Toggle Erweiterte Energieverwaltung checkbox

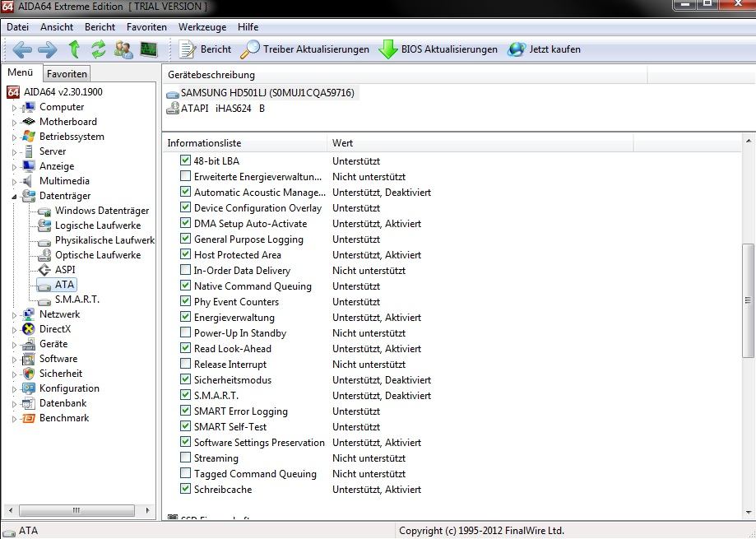pos(185,176)
